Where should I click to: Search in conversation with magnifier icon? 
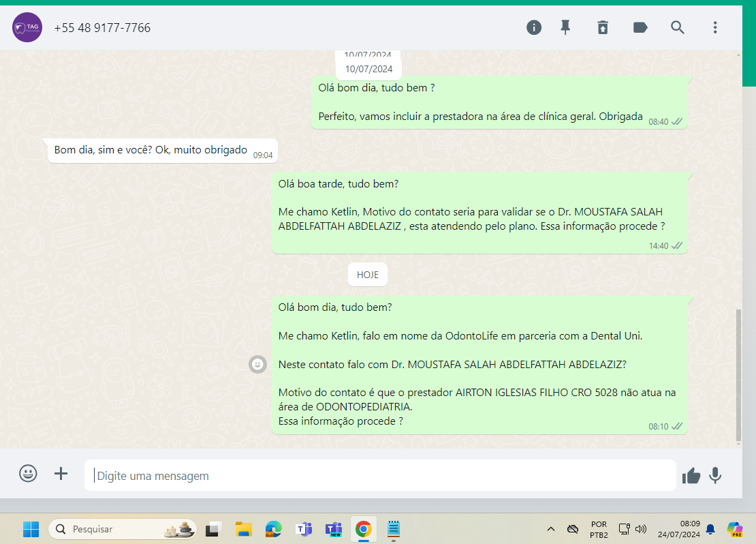point(677,27)
